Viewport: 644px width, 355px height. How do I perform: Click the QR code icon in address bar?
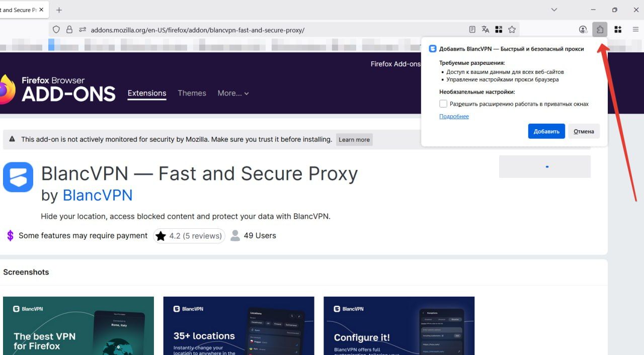[x=499, y=30]
